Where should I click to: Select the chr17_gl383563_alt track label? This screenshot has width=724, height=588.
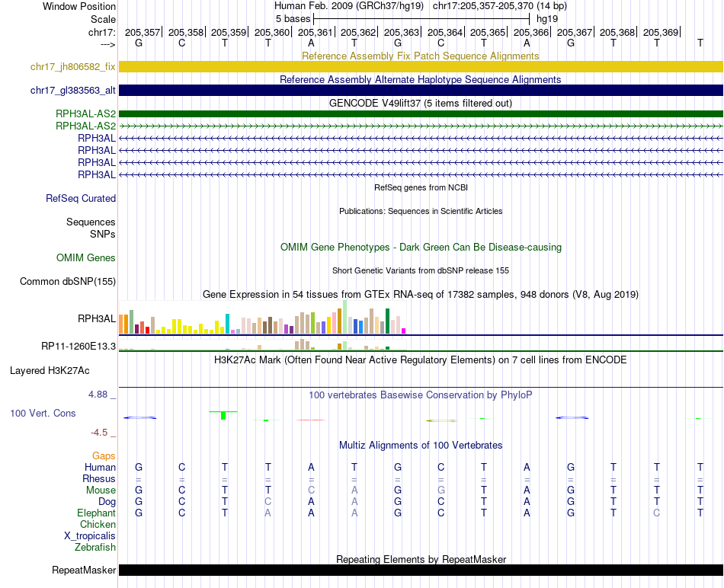[x=73, y=91]
